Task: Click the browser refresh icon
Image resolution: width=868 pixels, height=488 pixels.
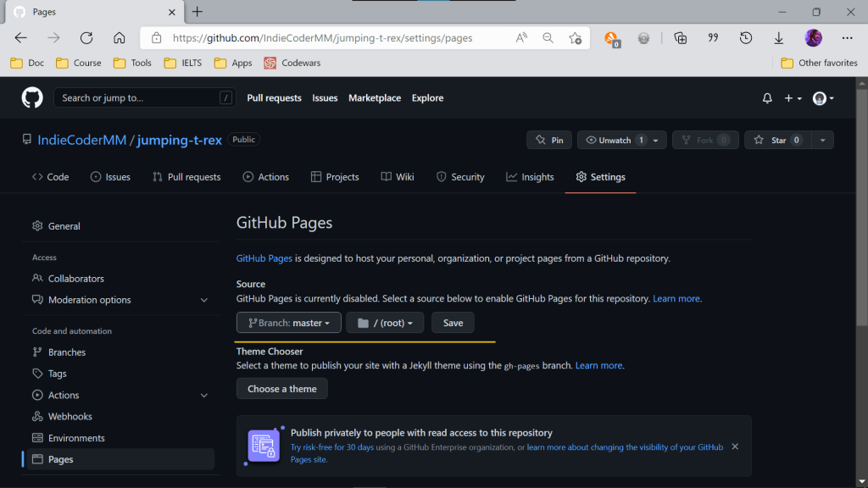Action: (x=86, y=38)
